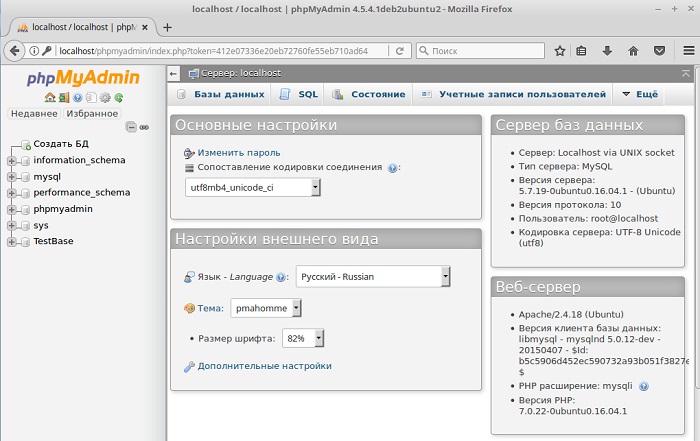Reload navigation panel with green refresh icon
Image resolution: width=700 pixels, height=441 pixels.
click(118, 97)
